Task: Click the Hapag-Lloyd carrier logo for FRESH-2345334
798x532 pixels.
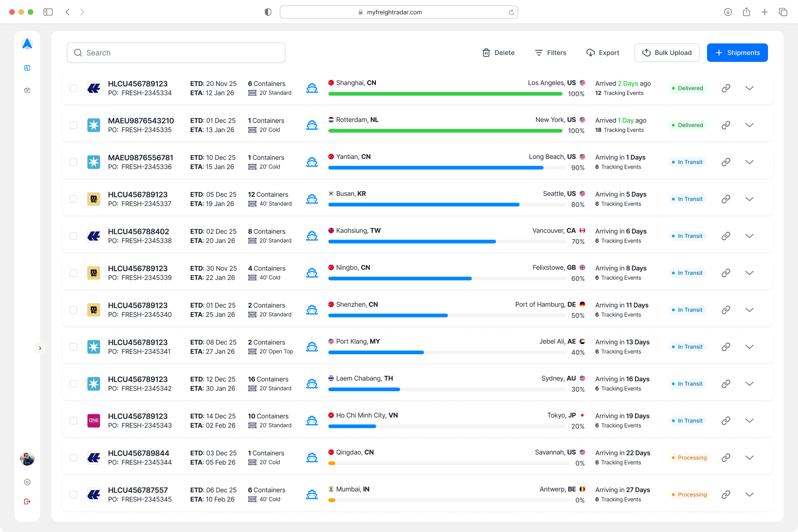Action: (94, 88)
